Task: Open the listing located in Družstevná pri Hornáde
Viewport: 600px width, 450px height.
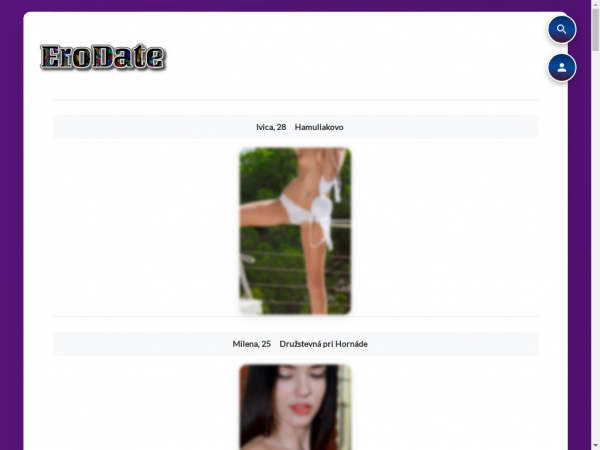Action: pyautogui.click(x=295, y=407)
